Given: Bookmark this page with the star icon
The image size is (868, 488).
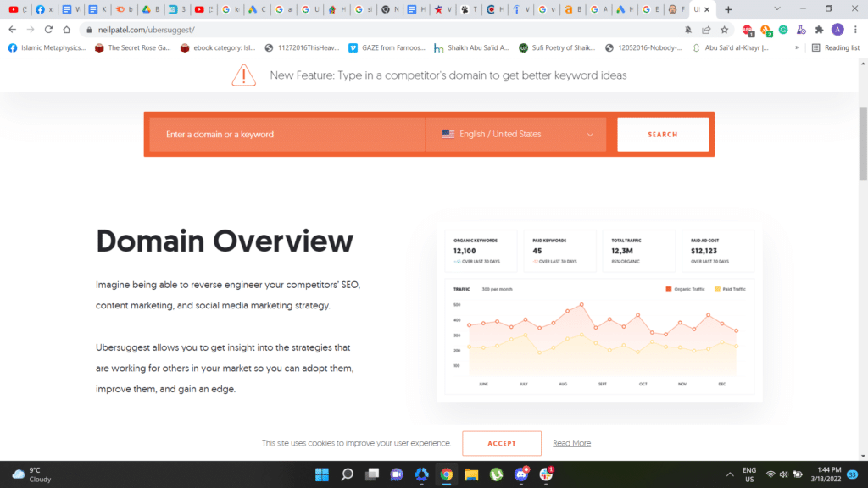Looking at the screenshot, I should click(x=725, y=29).
